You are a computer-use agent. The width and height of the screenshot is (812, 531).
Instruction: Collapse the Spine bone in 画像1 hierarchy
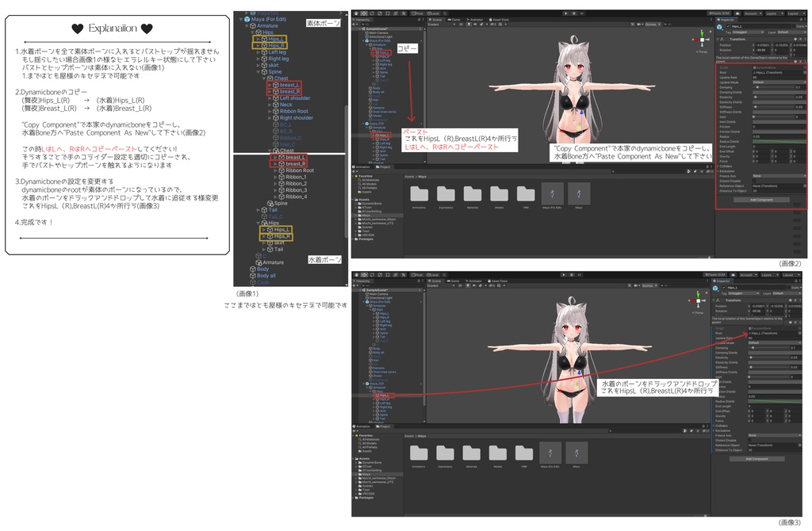click(258, 72)
